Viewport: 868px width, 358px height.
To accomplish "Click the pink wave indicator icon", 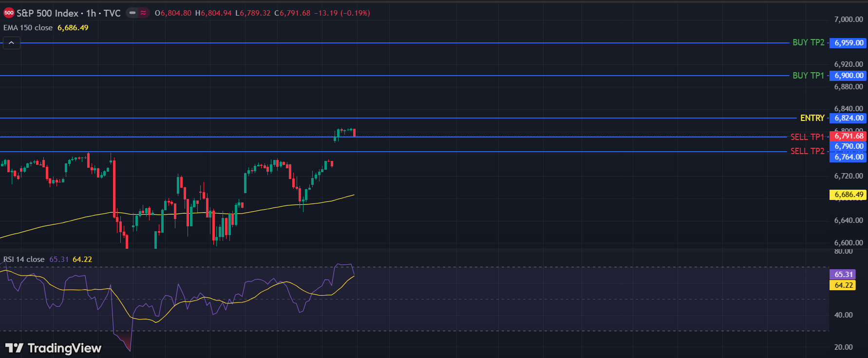I will (143, 13).
